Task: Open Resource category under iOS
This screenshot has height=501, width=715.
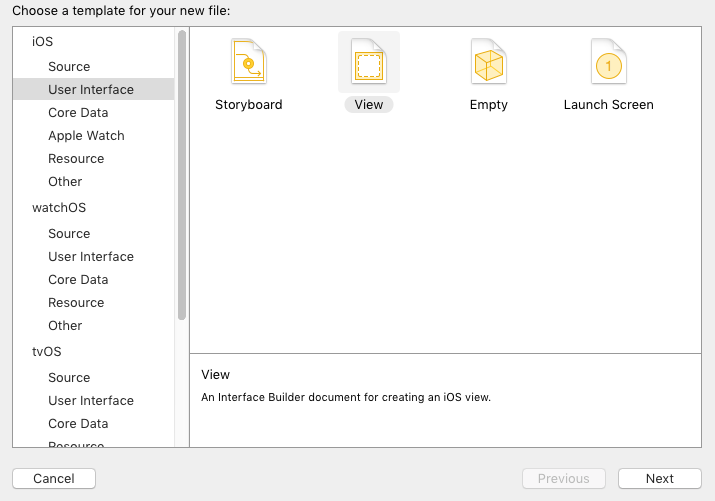Action: coord(76,158)
